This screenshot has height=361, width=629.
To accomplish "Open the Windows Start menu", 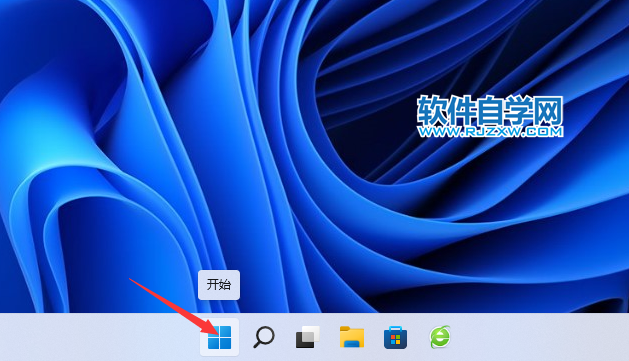I will pos(219,337).
